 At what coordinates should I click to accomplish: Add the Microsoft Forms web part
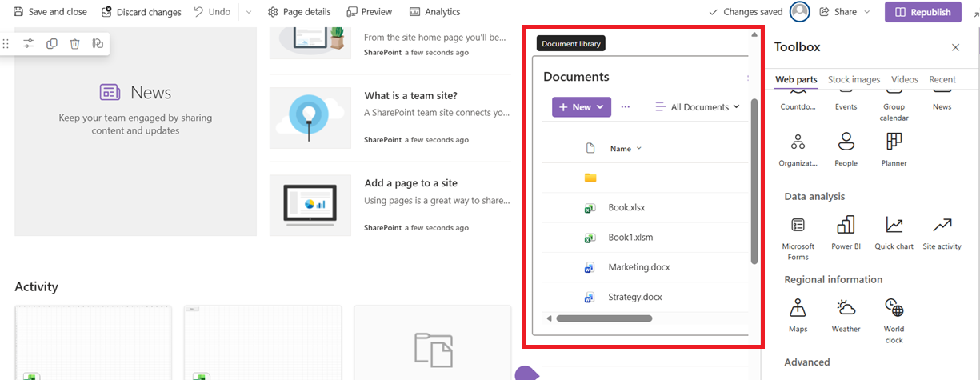click(798, 238)
